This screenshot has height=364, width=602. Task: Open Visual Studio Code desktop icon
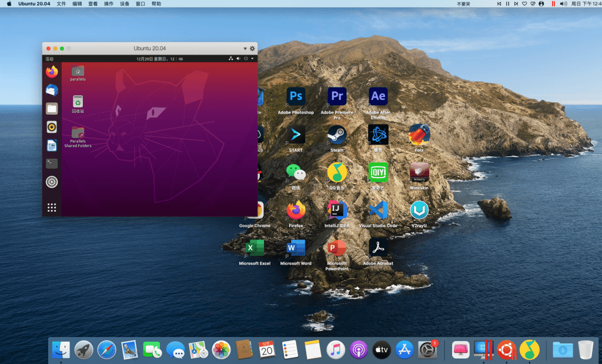click(x=378, y=210)
